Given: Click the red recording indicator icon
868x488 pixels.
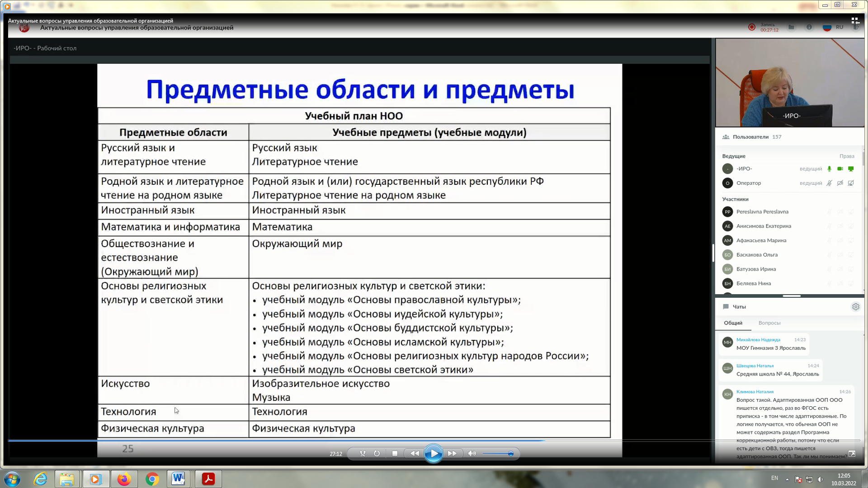Looking at the screenshot, I should (x=752, y=27).
